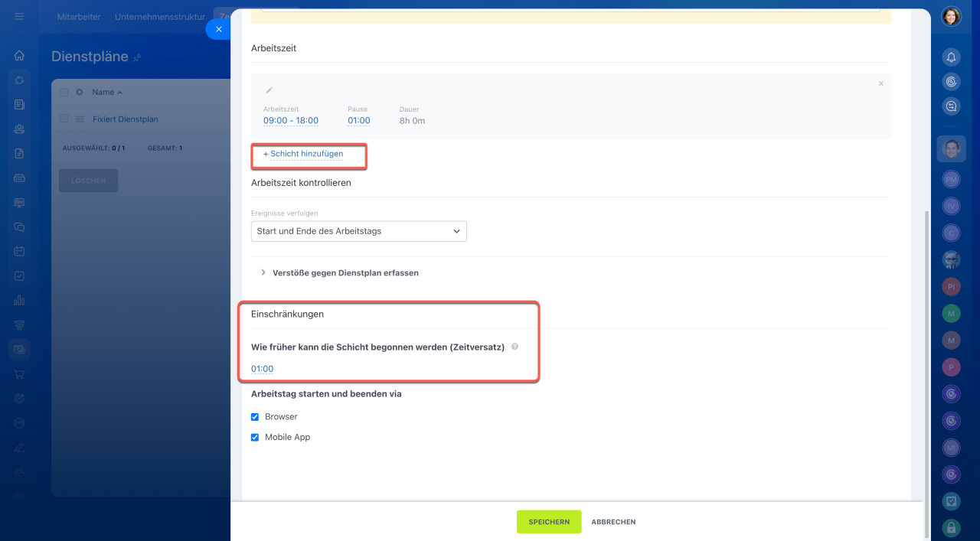Open the Ereignisse verfolgen dropdown
Screen dimensions: 980x541
click(x=358, y=231)
